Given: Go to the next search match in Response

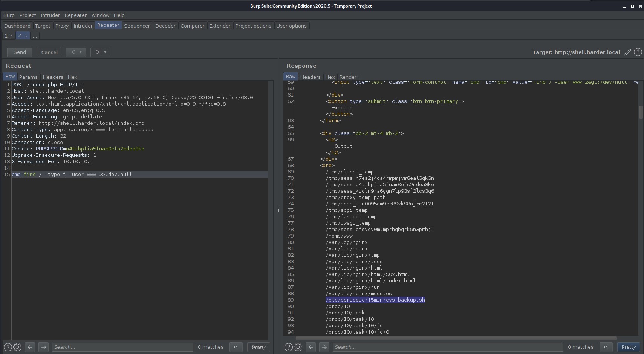Looking at the screenshot, I should pos(324,347).
